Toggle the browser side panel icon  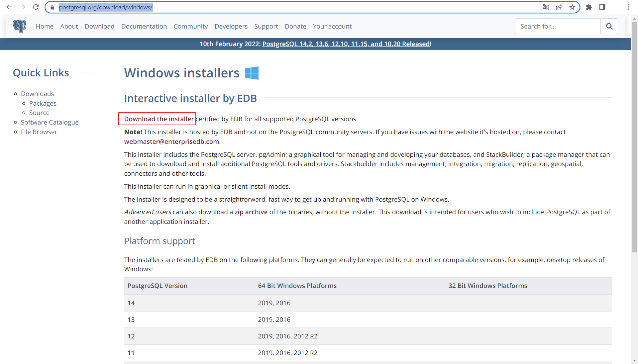click(x=602, y=7)
